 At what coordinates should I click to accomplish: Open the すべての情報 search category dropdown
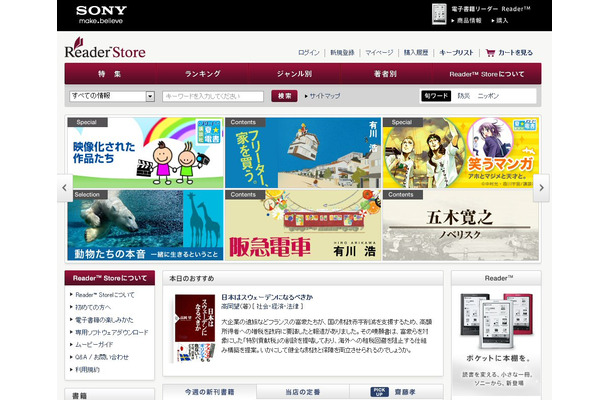(x=112, y=96)
